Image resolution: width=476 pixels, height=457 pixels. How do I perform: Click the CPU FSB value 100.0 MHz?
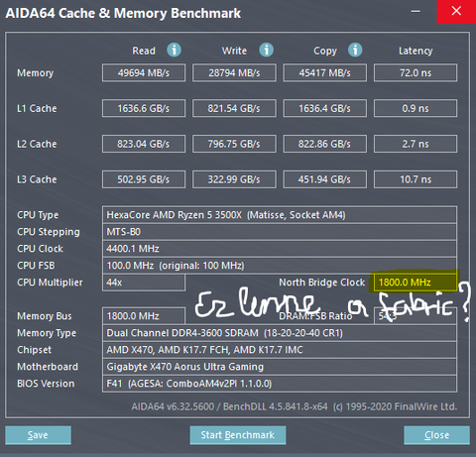coord(280,266)
